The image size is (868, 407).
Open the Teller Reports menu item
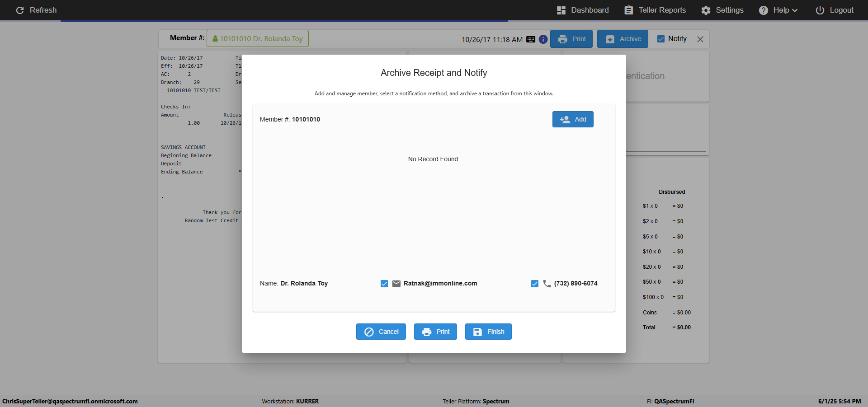pos(655,10)
